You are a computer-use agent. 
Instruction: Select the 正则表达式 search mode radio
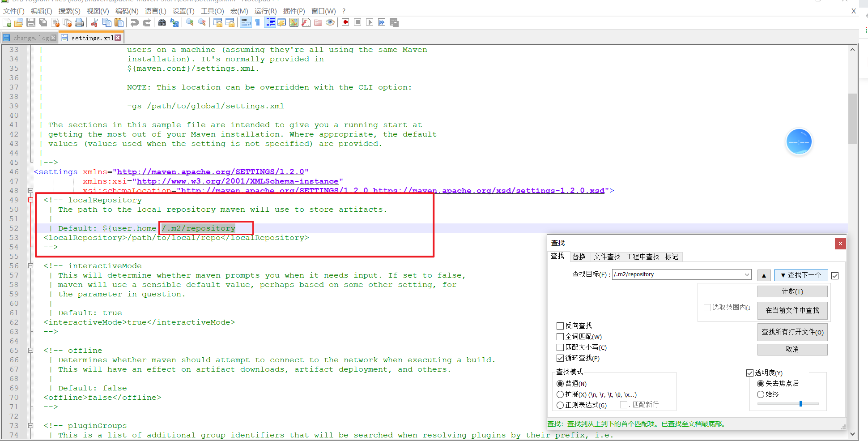pos(560,405)
